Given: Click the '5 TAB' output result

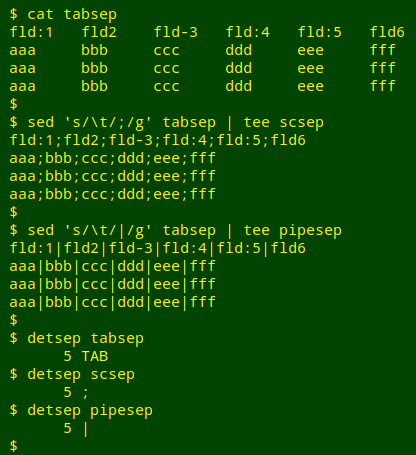Looking at the screenshot, I should (86, 356).
